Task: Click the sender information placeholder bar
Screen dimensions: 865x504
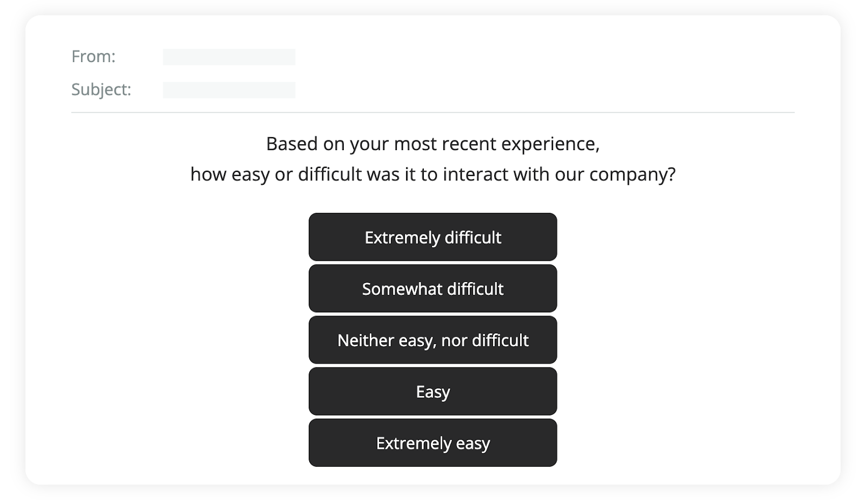Action: coord(229,56)
